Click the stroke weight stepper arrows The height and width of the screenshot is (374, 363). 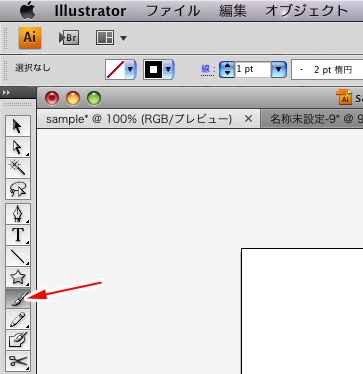pos(227,70)
